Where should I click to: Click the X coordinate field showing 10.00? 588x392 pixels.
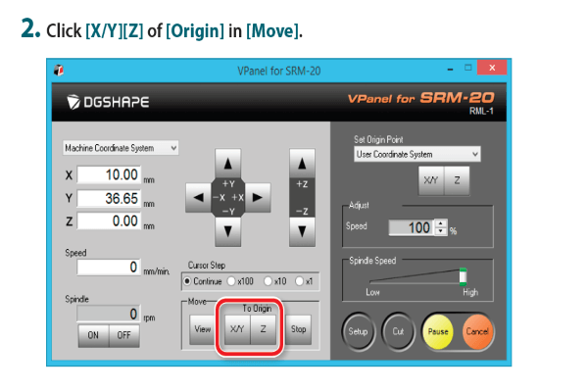[x=109, y=174]
